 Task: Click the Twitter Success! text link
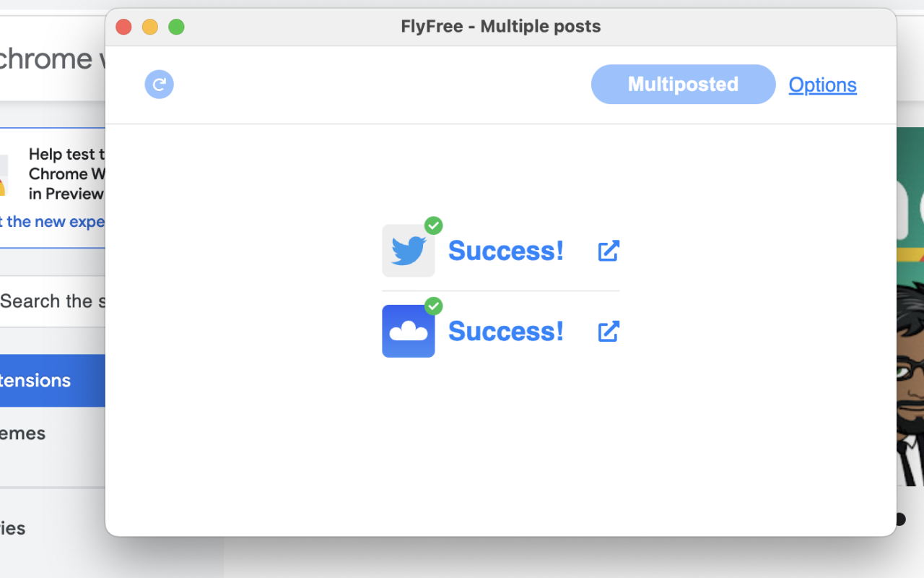(506, 251)
